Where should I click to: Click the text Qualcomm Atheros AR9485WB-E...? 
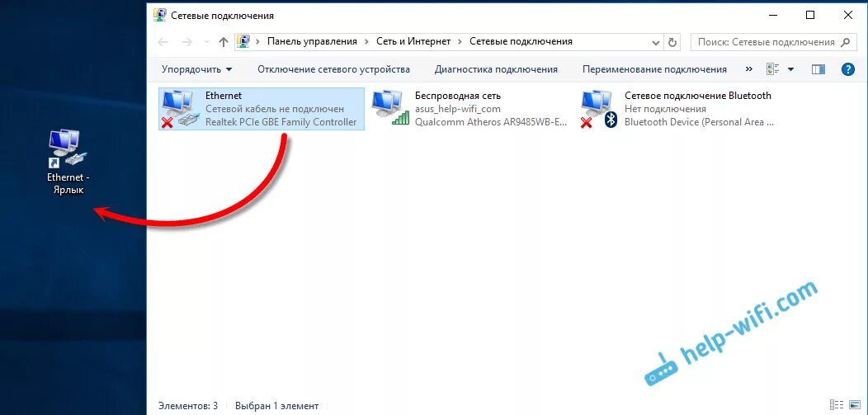[x=491, y=122]
